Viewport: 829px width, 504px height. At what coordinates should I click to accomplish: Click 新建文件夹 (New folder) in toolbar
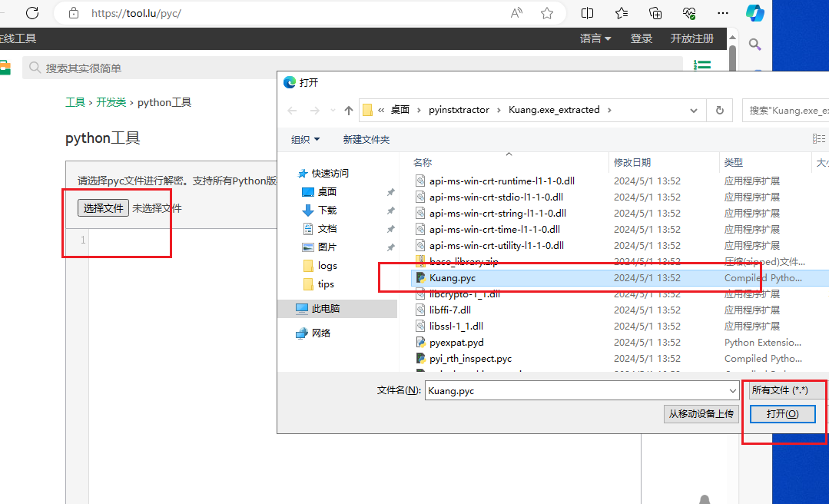click(366, 140)
